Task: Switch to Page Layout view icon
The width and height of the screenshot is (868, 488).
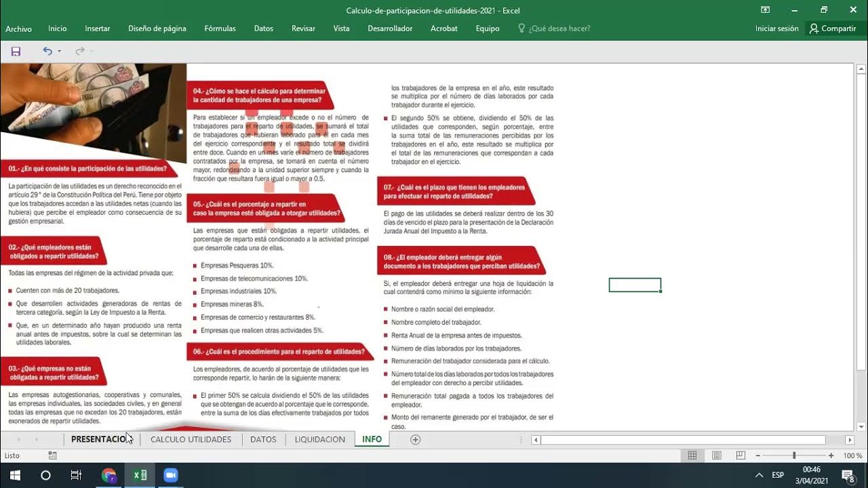Action: [x=717, y=455]
